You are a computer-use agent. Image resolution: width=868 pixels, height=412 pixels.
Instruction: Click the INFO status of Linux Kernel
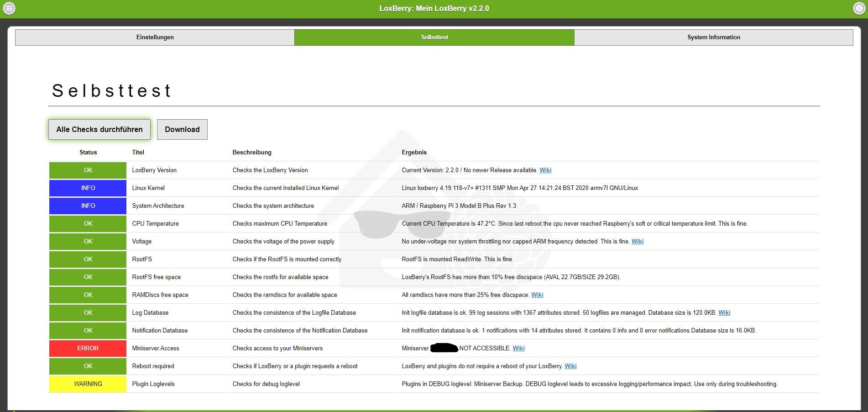(x=88, y=188)
